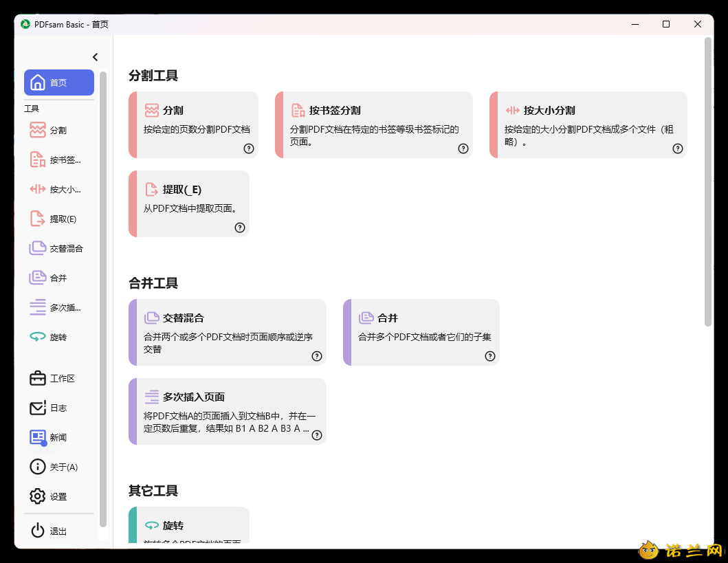Click the 合并工具 section heading
728x563 pixels.
click(x=153, y=283)
